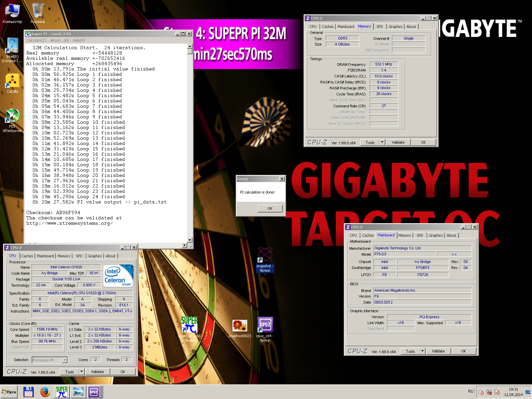Select the snaphsot0023 image desktop icon

pos(240,329)
